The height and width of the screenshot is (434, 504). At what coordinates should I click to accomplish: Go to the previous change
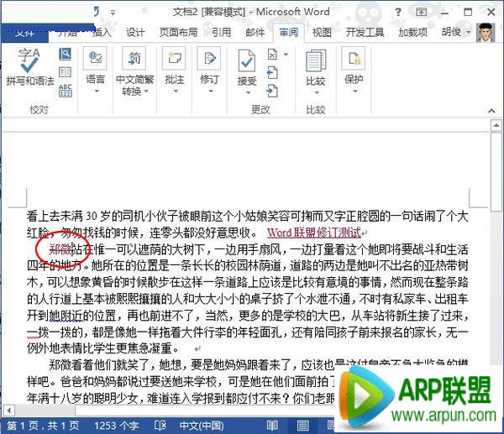point(272,72)
